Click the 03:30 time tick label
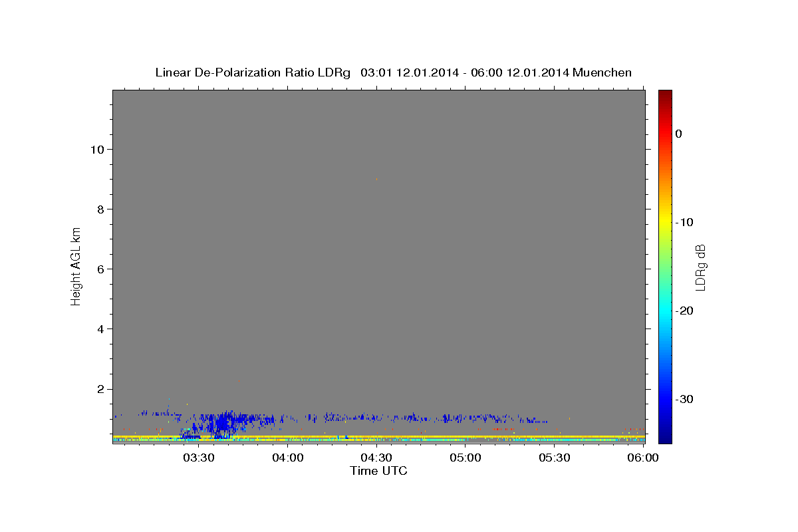The height and width of the screenshot is (532, 798). click(x=198, y=458)
